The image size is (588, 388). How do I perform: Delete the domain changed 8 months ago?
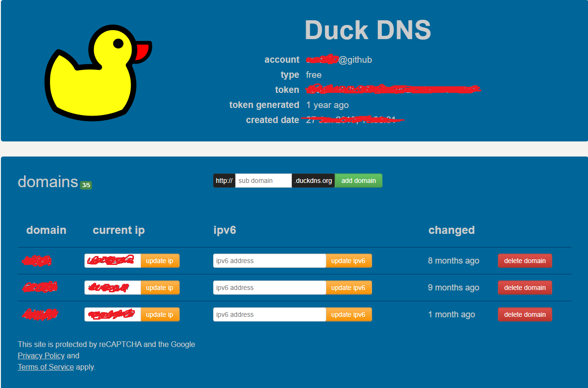525,261
